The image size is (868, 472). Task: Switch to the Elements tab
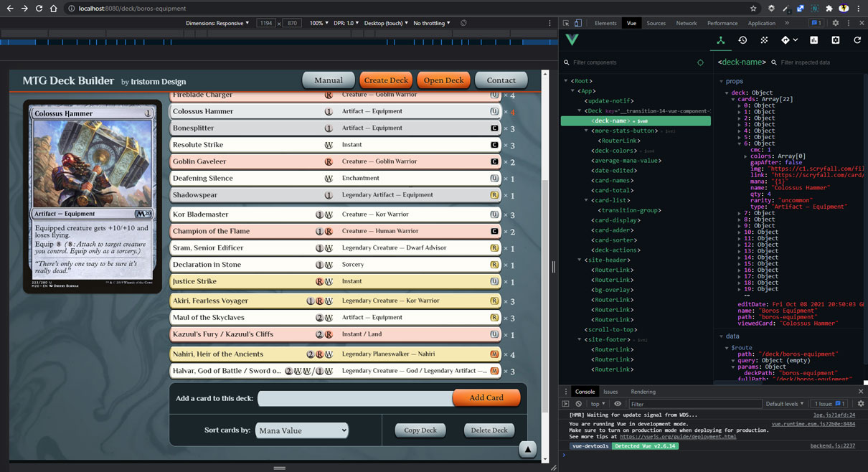[x=605, y=23]
